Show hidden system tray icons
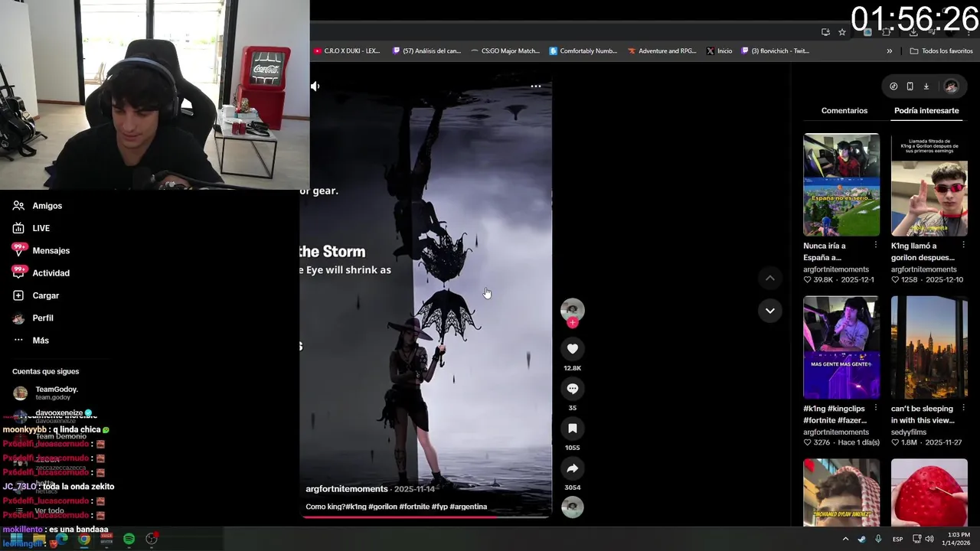The height and width of the screenshot is (551, 980). point(845,540)
